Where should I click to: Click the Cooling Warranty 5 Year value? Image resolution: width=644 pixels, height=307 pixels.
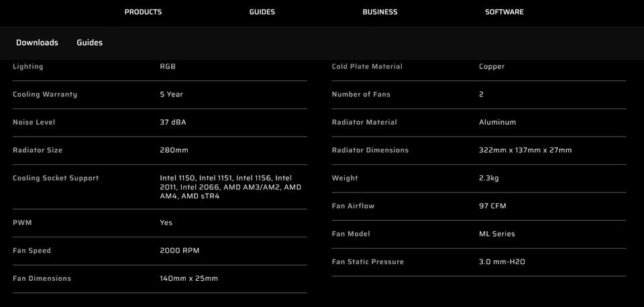[x=171, y=95]
